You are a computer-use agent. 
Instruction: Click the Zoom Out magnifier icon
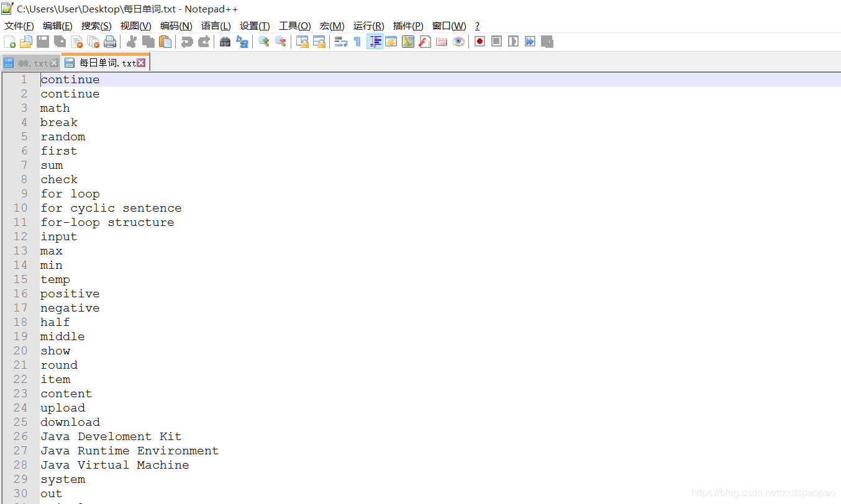click(281, 42)
